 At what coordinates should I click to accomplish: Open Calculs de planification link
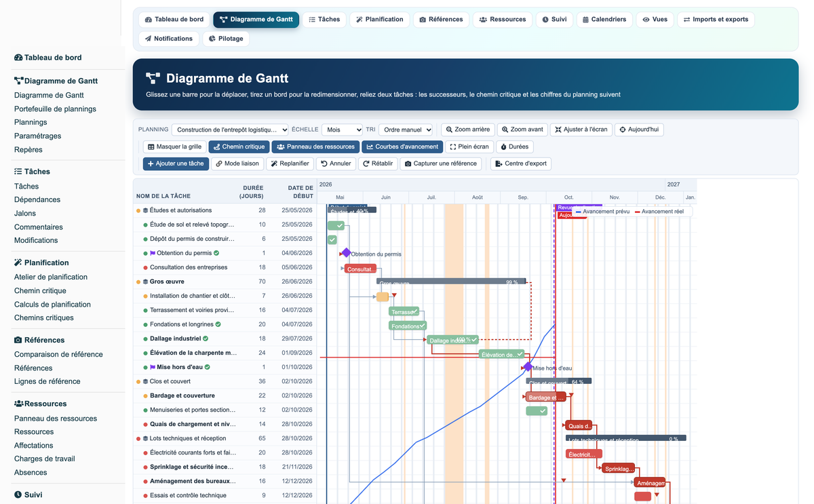click(x=52, y=304)
